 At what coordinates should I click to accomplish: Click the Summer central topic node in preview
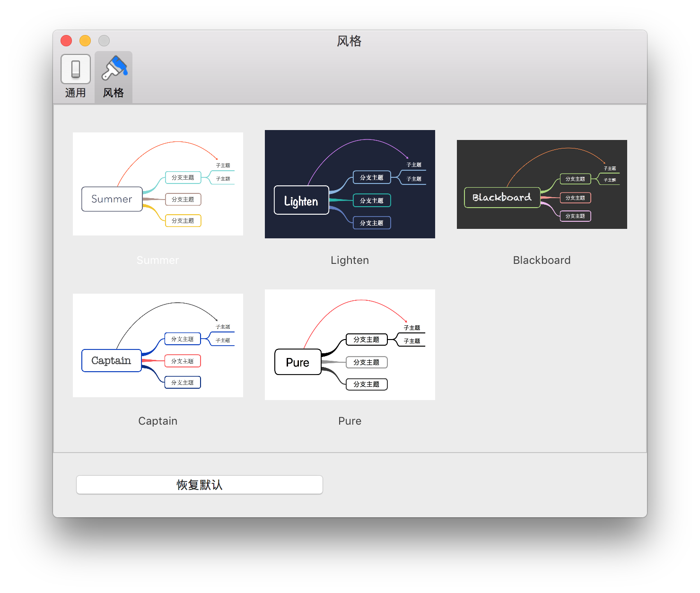coord(112,199)
